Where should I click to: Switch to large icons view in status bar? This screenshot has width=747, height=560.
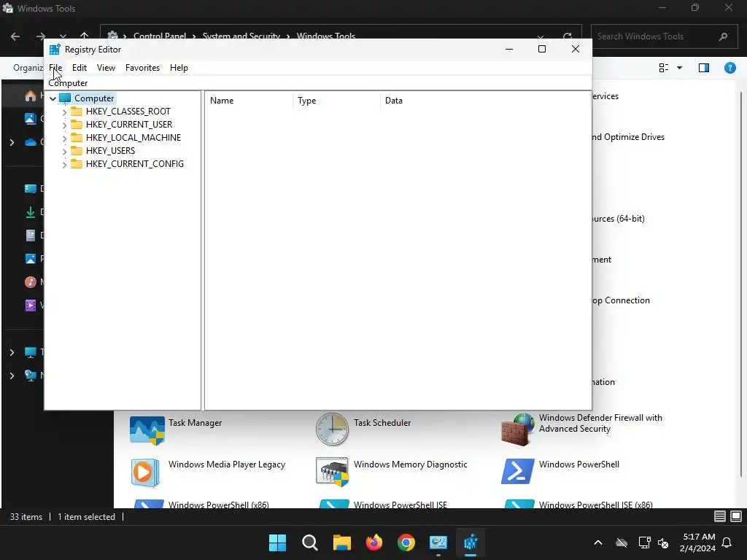[x=736, y=516]
